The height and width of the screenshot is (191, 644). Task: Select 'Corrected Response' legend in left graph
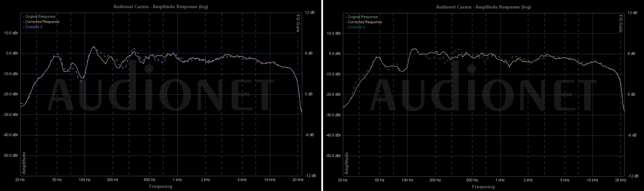tap(41, 22)
